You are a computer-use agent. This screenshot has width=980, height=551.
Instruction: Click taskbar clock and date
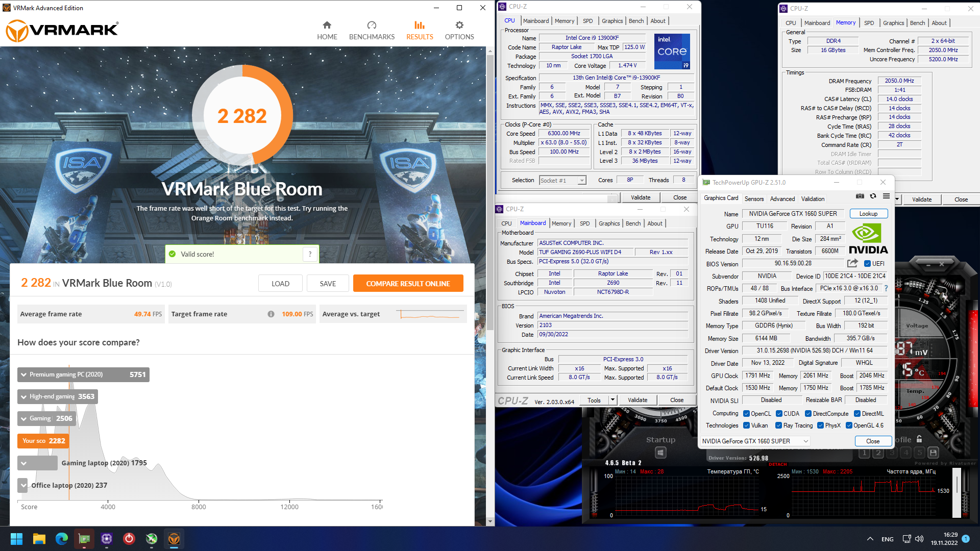click(944, 539)
